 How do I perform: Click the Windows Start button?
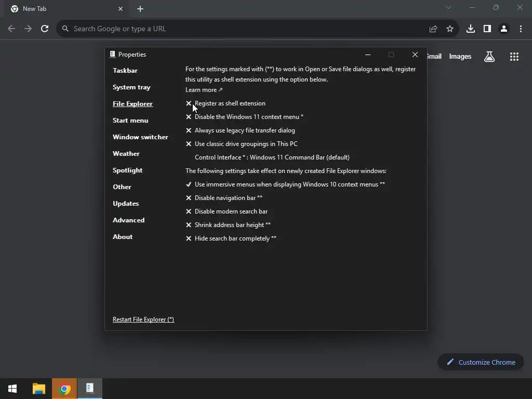[12, 389]
